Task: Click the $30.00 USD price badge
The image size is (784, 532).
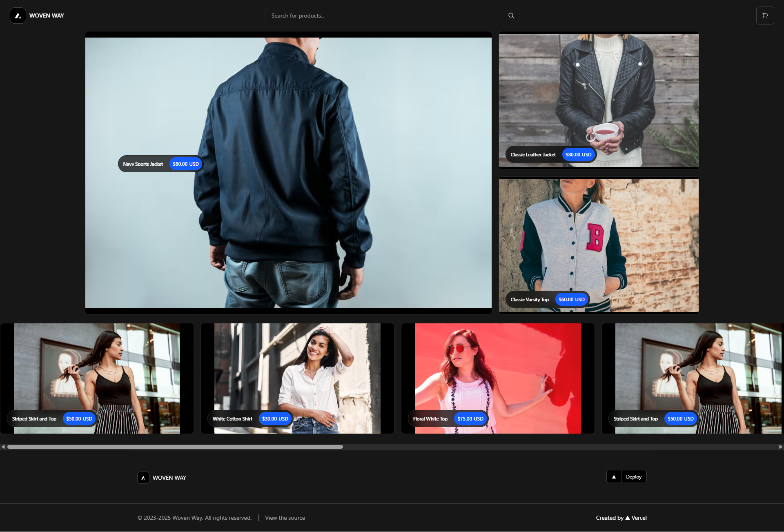Action: pos(275,419)
